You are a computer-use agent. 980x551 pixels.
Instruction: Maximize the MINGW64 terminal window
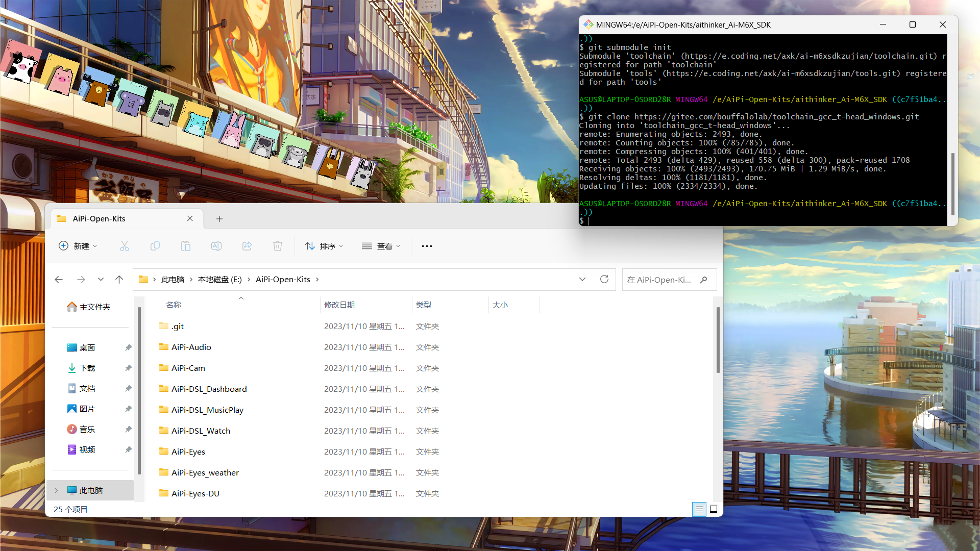(913, 24)
